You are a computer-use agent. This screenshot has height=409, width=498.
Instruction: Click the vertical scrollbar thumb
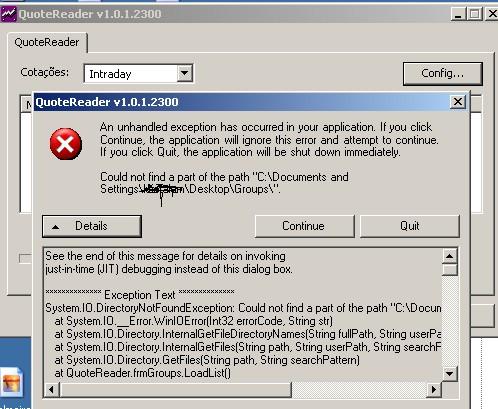point(449,270)
